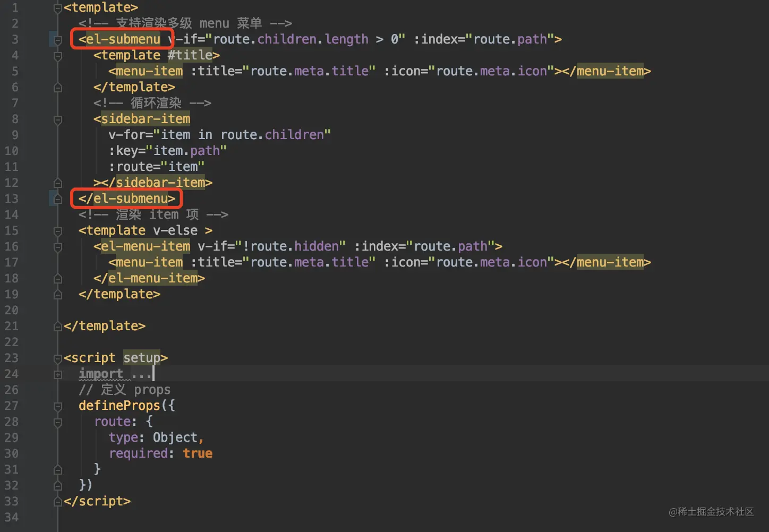769x532 pixels.
Task: Click the fold-end marker at line 6
Action: tap(58, 88)
